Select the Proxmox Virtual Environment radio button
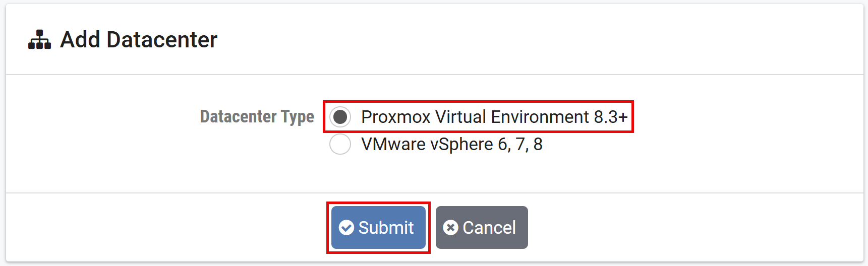This screenshot has width=868, height=266. 340,117
